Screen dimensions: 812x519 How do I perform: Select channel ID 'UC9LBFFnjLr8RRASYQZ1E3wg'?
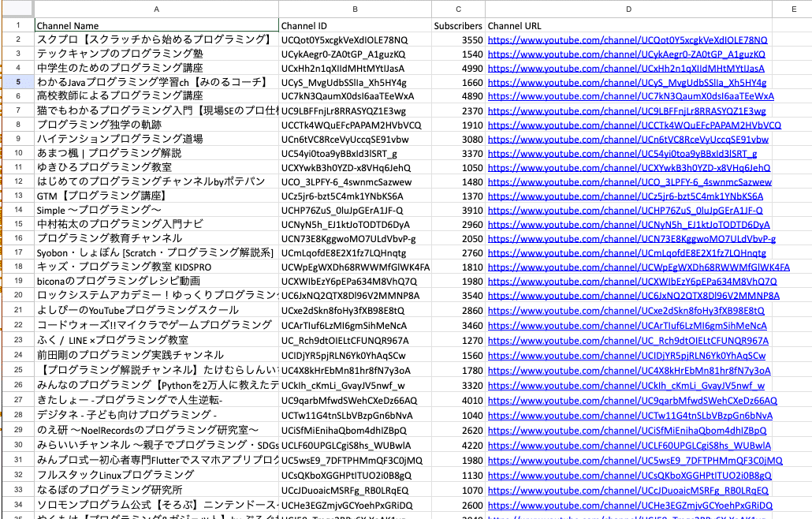[x=355, y=110]
